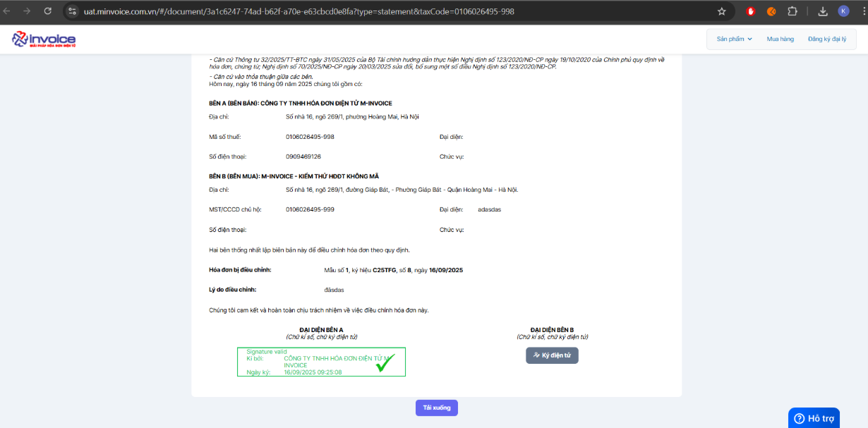The width and height of the screenshot is (868, 428).
Task: Open the browser Extensions puzzle icon
Action: tap(792, 11)
